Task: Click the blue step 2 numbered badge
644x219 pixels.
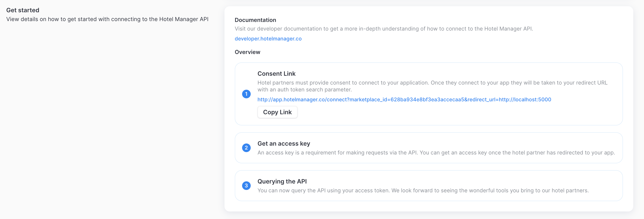Action: coord(246,148)
